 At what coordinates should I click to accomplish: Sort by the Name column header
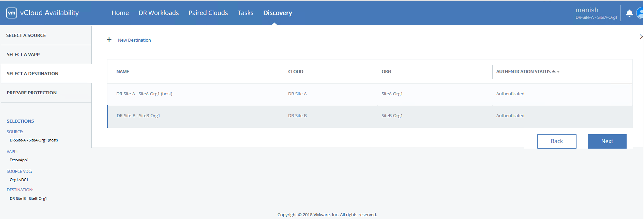coord(123,71)
